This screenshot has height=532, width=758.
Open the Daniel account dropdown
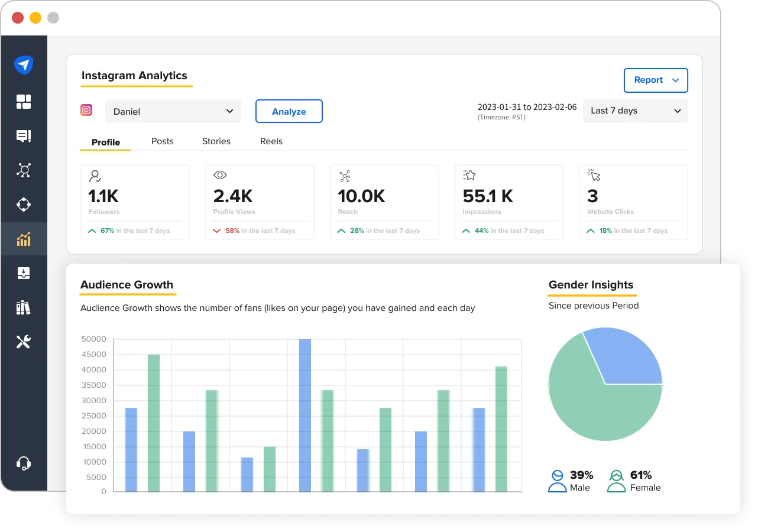pos(173,111)
